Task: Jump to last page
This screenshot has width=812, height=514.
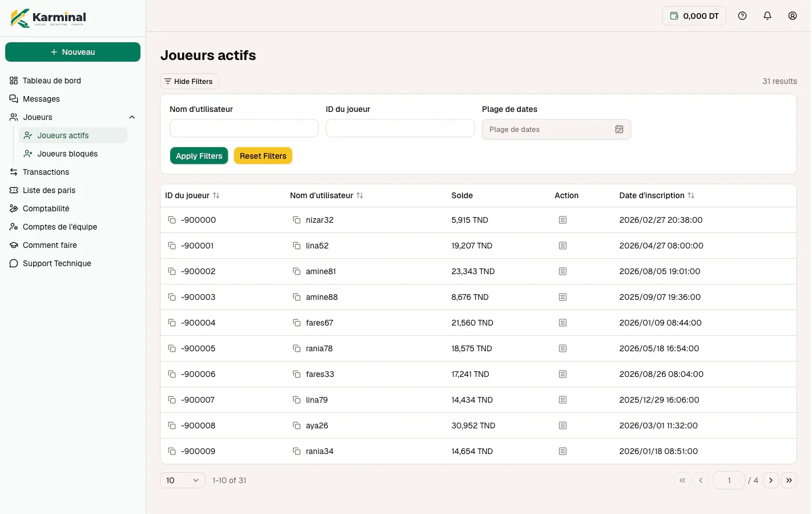Action: (x=789, y=480)
